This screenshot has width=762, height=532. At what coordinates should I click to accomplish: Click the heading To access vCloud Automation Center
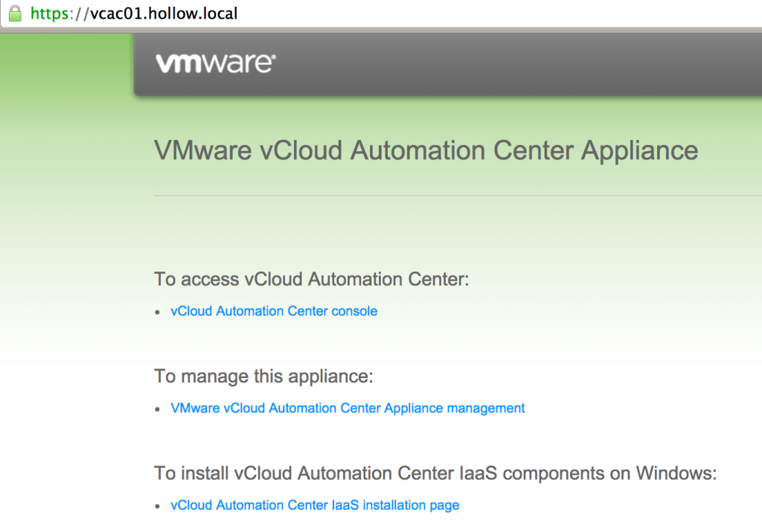tap(311, 279)
